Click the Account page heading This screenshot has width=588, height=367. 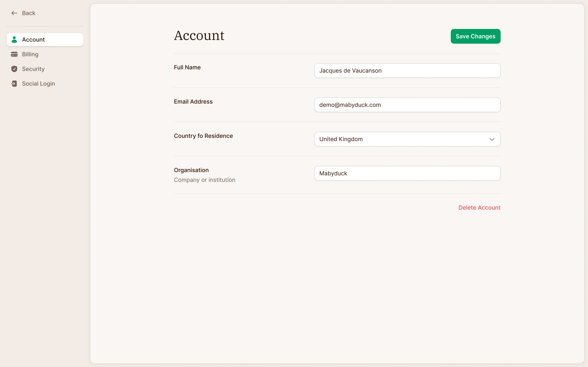(x=199, y=36)
